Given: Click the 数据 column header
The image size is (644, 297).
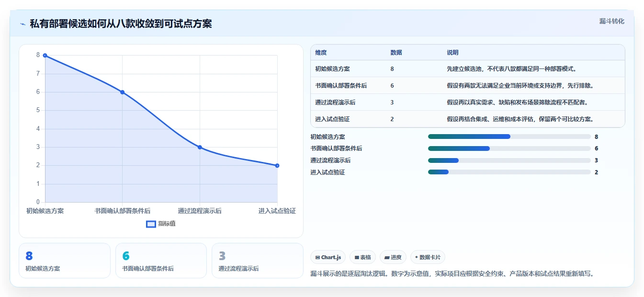Looking at the screenshot, I should (x=396, y=53).
